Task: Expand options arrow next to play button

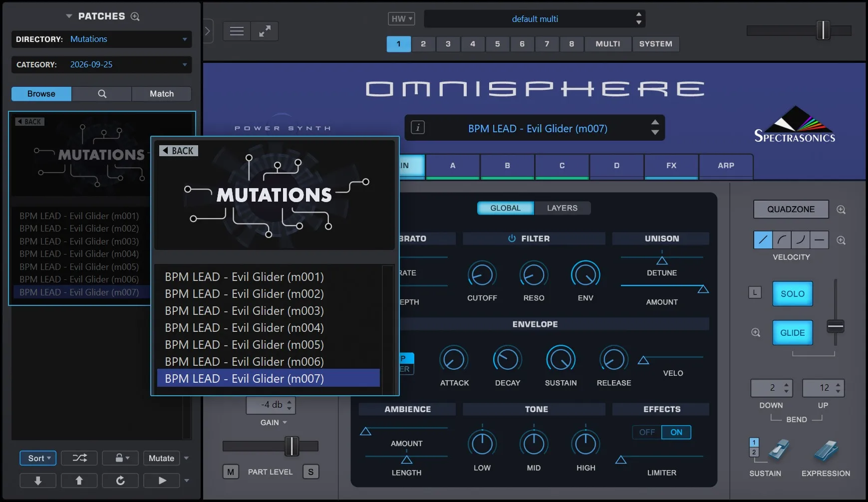Action: click(187, 481)
